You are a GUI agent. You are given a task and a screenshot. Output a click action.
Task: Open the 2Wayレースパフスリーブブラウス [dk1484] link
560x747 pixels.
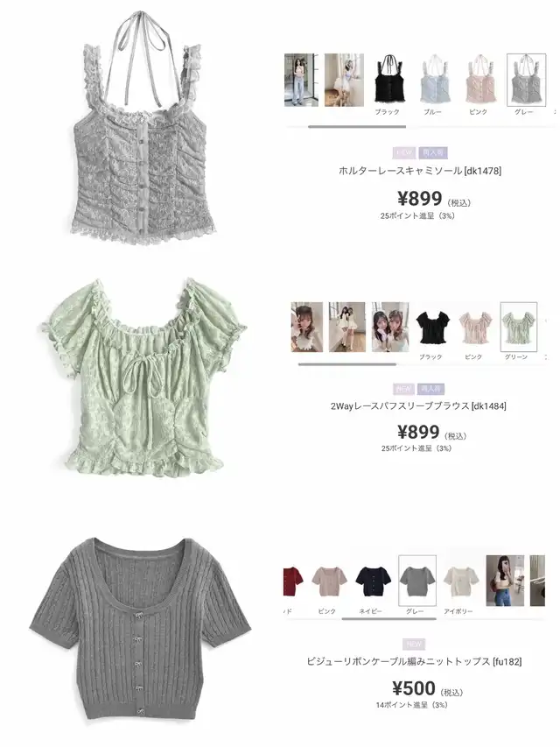coord(418,405)
